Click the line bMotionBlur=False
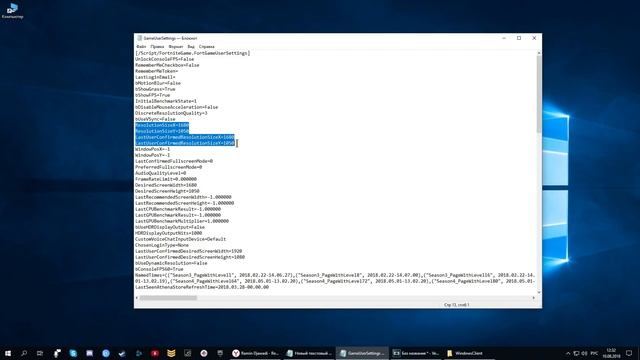Screen dimensions: 640x360 (x=158, y=83)
